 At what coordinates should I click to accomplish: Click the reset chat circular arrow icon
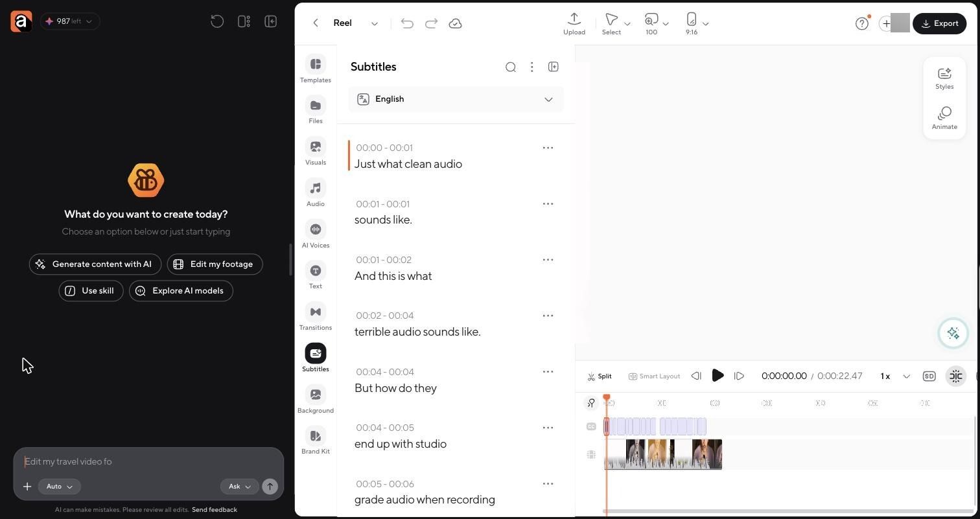pyautogui.click(x=217, y=21)
